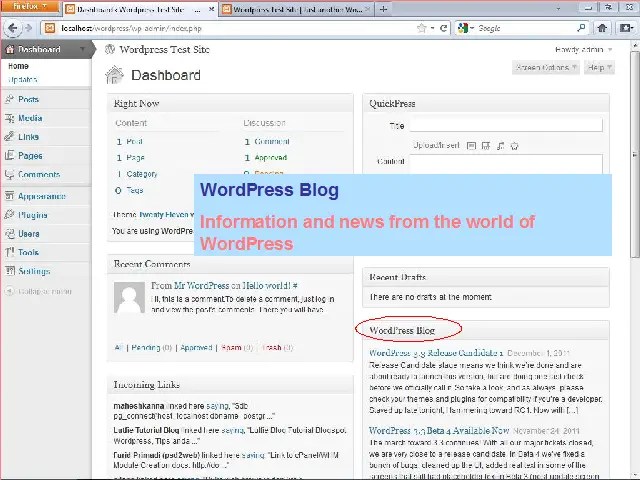Screen dimensions: 640x480
Task: Open the Firefox menu button
Action: 29,7
